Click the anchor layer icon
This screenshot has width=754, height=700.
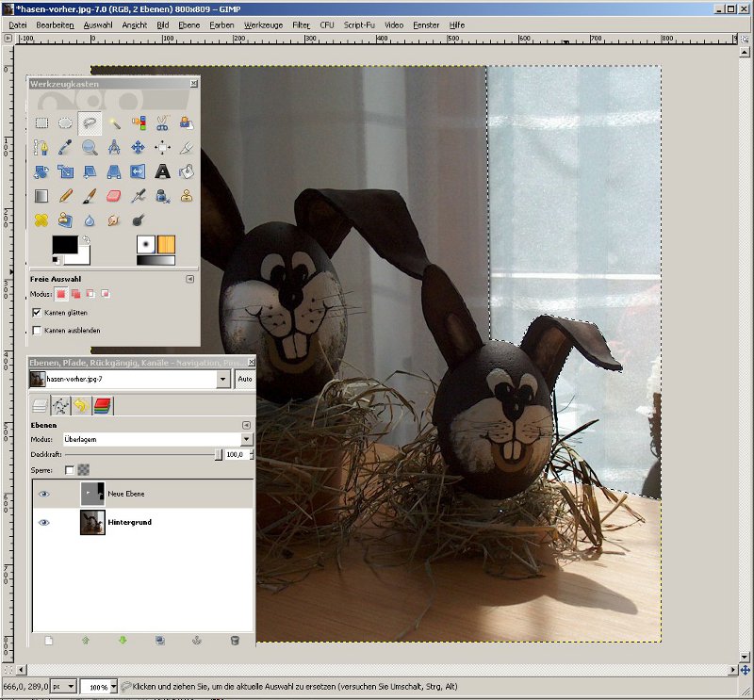click(x=197, y=641)
